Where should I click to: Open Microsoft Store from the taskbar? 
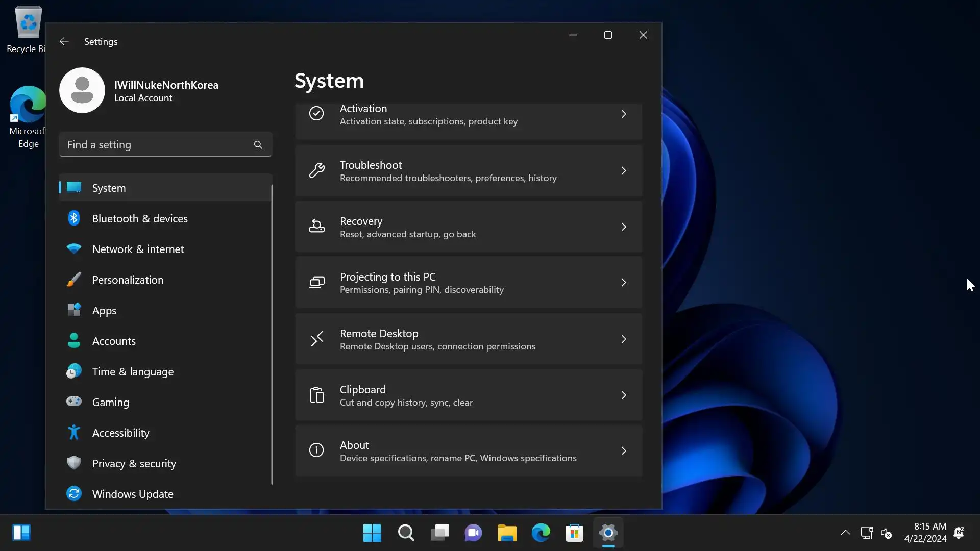tap(574, 533)
